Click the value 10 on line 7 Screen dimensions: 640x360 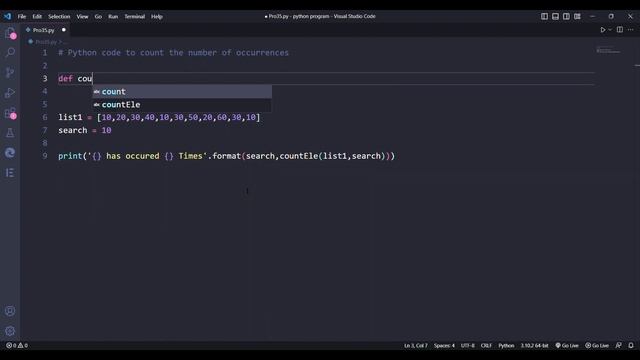107,130
